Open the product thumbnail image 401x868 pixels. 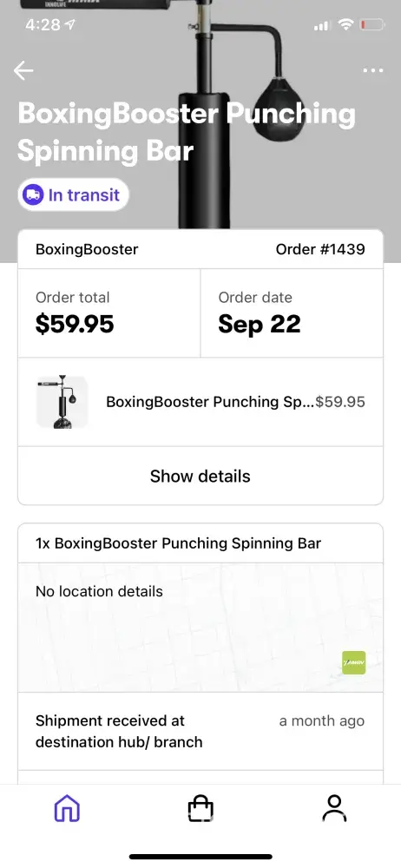click(62, 402)
